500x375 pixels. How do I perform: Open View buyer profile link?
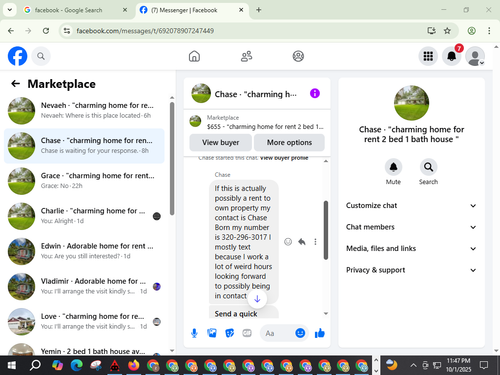(284, 158)
